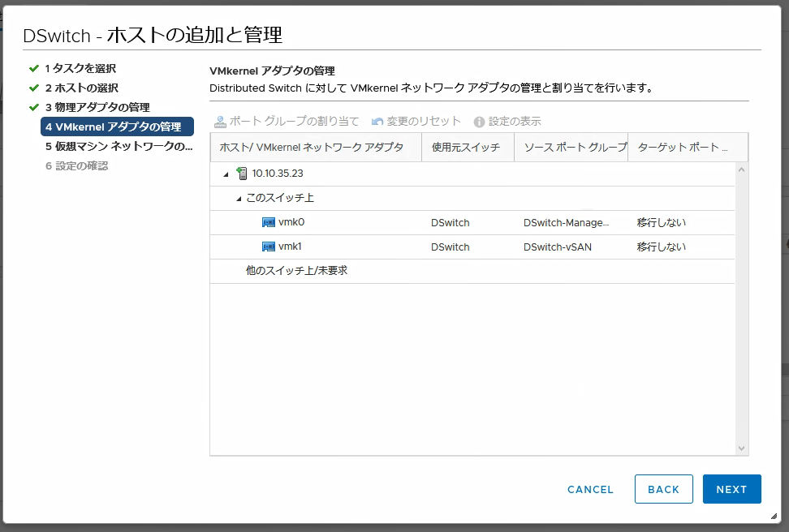Click the dialog's bottom-right corner grip icon
The width and height of the screenshot is (789, 532).
(x=774, y=516)
